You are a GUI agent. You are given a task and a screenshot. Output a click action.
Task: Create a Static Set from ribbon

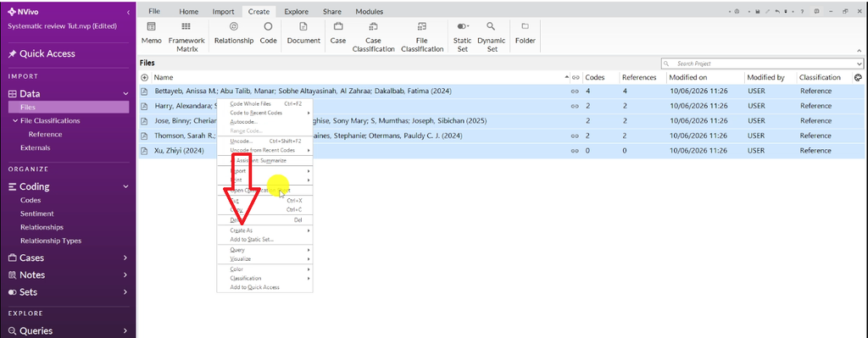(462, 36)
